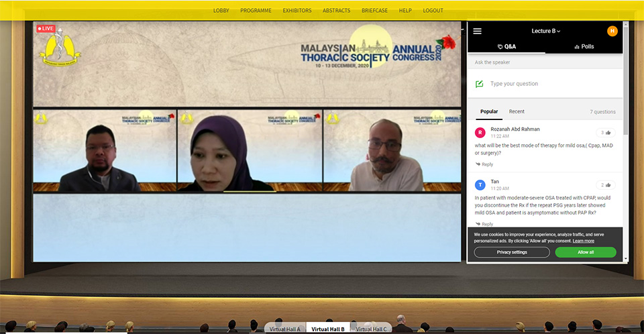This screenshot has width=644, height=334.
Task: Switch to Virtual Hall C
Action: tap(371, 328)
